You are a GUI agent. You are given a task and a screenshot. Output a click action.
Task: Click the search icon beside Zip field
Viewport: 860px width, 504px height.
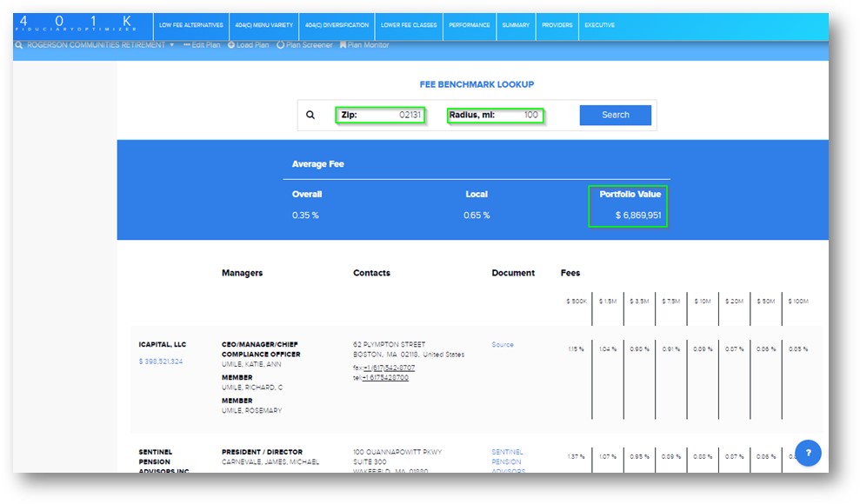pyautogui.click(x=310, y=115)
